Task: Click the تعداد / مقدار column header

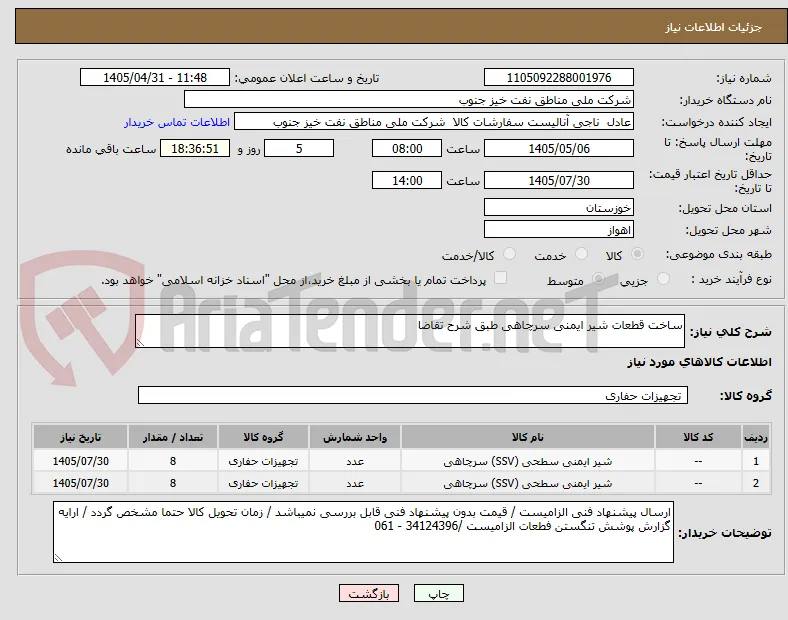Action: (173, 437)
